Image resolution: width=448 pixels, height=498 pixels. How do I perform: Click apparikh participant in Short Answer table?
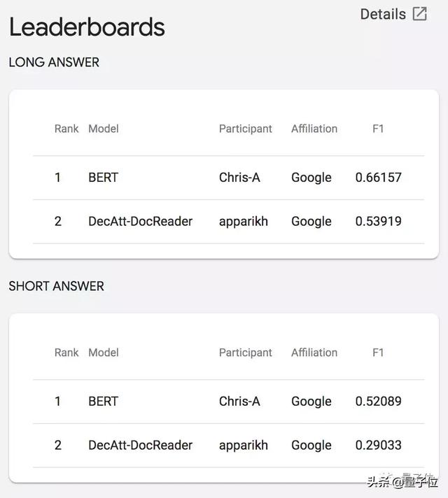point(244,446)
